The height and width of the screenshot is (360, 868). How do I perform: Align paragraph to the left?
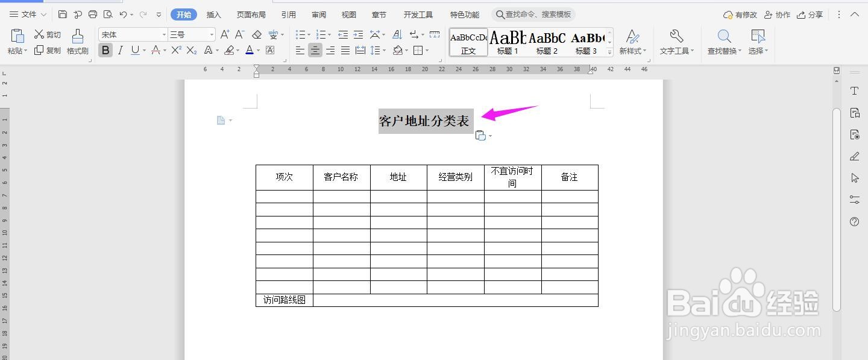(300, 51)
